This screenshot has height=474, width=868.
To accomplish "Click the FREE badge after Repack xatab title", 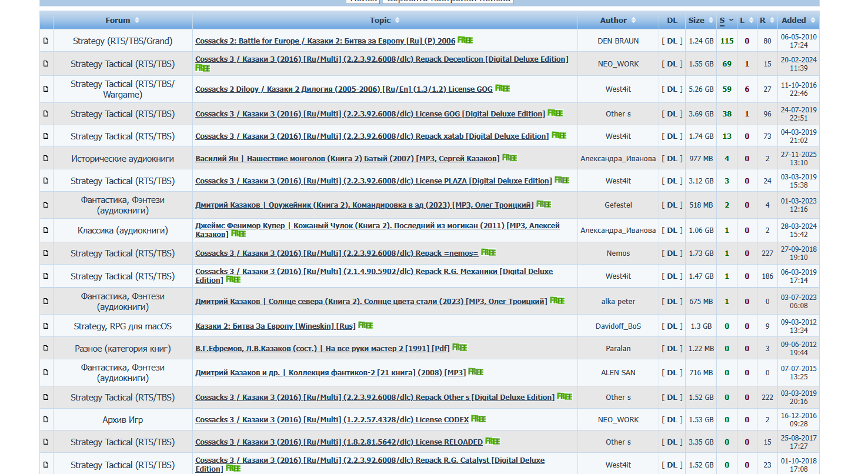I will pyautogui.click(x=559, y=135).
